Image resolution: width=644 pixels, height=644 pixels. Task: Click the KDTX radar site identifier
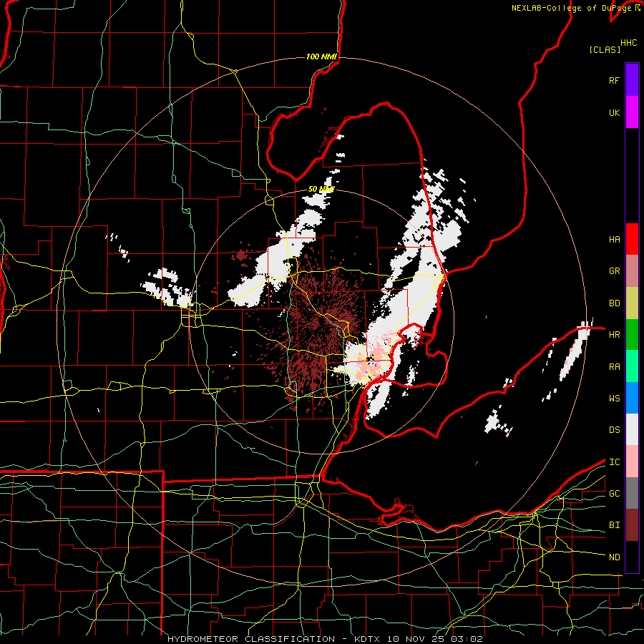point(368,639)
